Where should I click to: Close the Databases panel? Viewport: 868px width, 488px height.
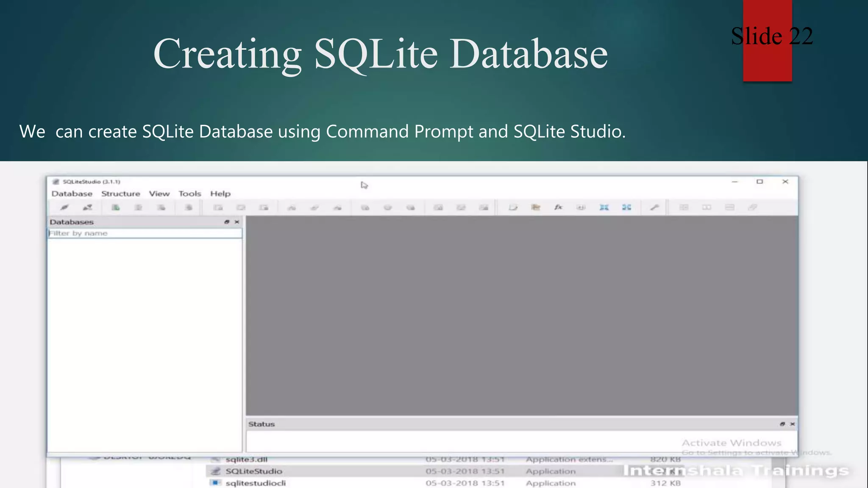coord(237,222)
